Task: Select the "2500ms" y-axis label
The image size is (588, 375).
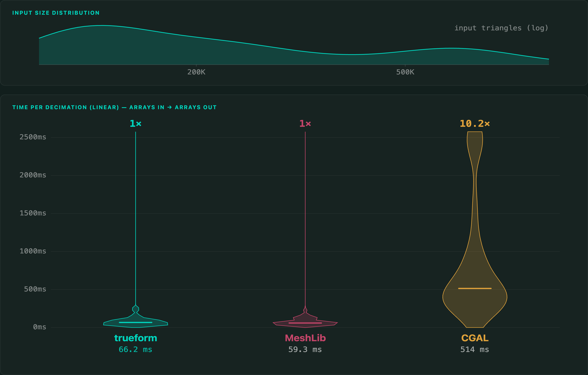Action: (x=33, y=137)
